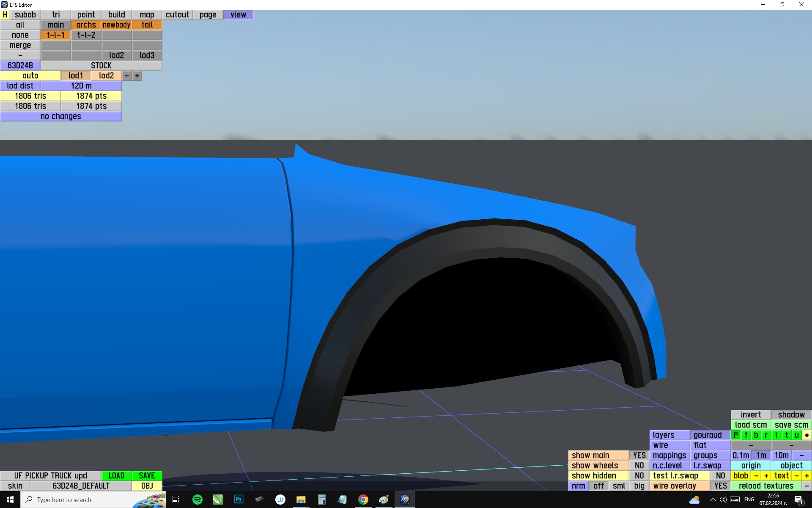This screenshot has width=812, height=508.
Task: Decrease text size with minus button
Action: click(796, 476)
